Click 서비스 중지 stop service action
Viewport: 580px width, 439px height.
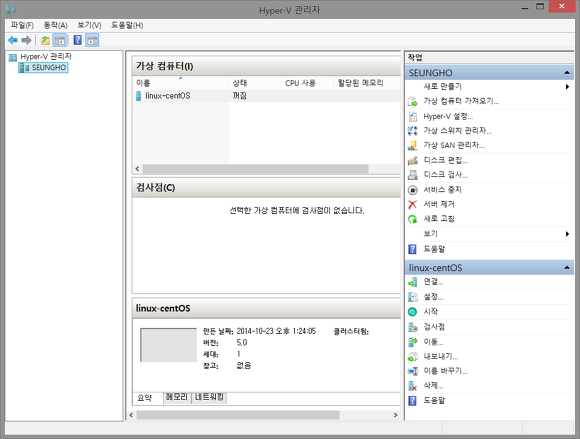pos(442,190)
